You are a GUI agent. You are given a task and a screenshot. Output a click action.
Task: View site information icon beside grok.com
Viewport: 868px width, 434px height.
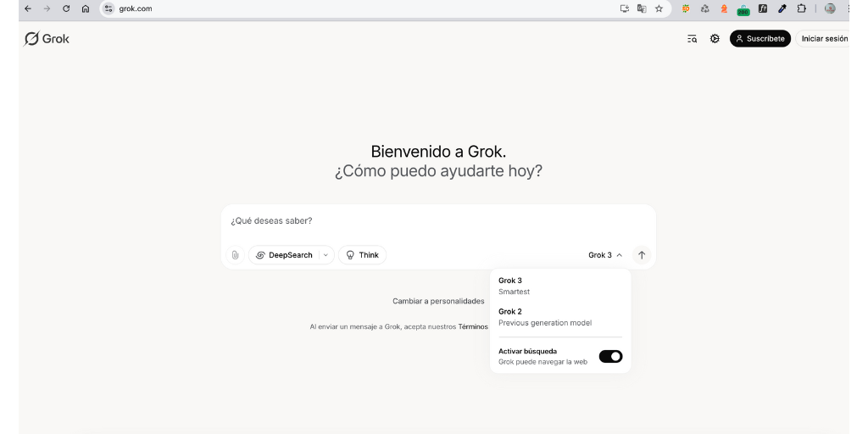pos(108,8)
